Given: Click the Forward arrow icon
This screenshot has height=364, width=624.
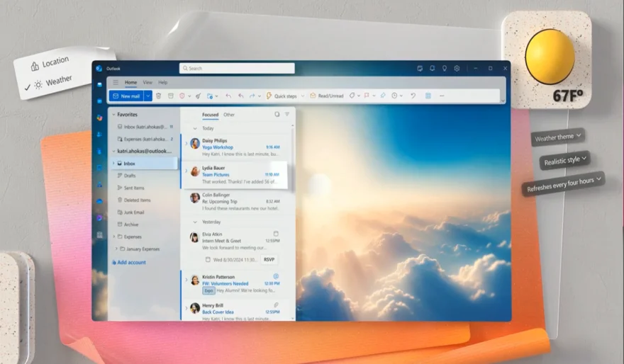Looking at the screenshot, I should pos(252,96).
